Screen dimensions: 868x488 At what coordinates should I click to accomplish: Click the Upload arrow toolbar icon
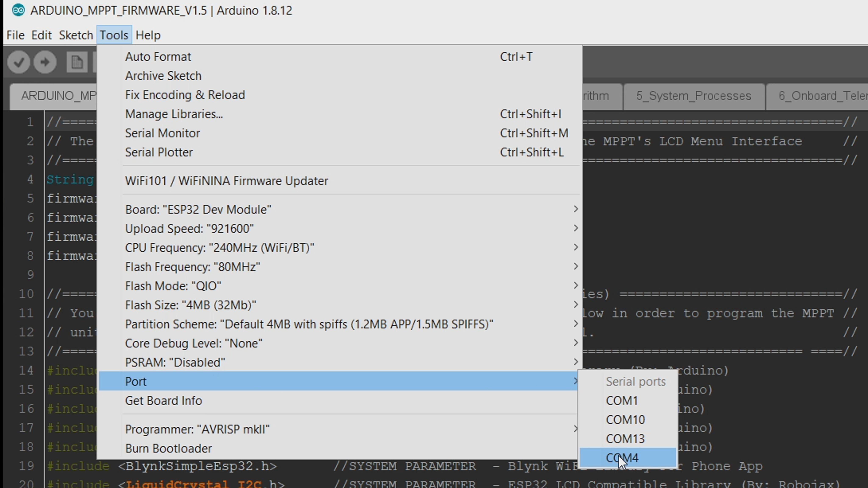pos(45,62)
